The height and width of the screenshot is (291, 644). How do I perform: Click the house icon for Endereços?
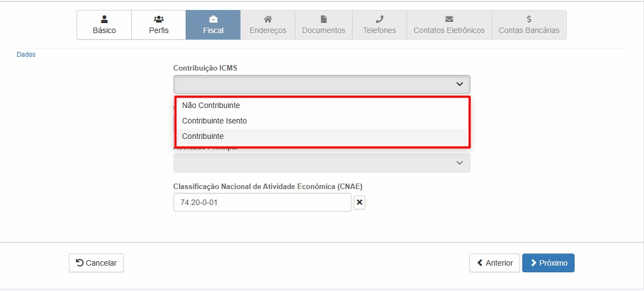(x=268, y=19)
